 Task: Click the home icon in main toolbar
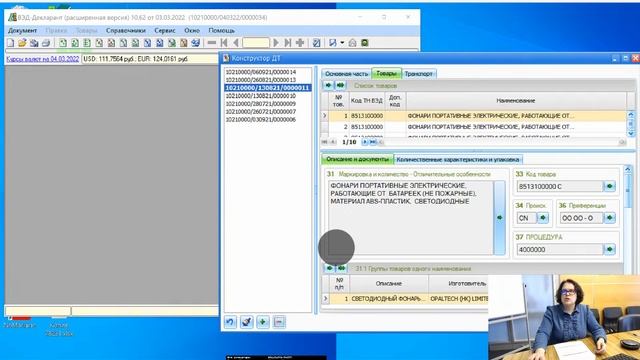(352, 42)
